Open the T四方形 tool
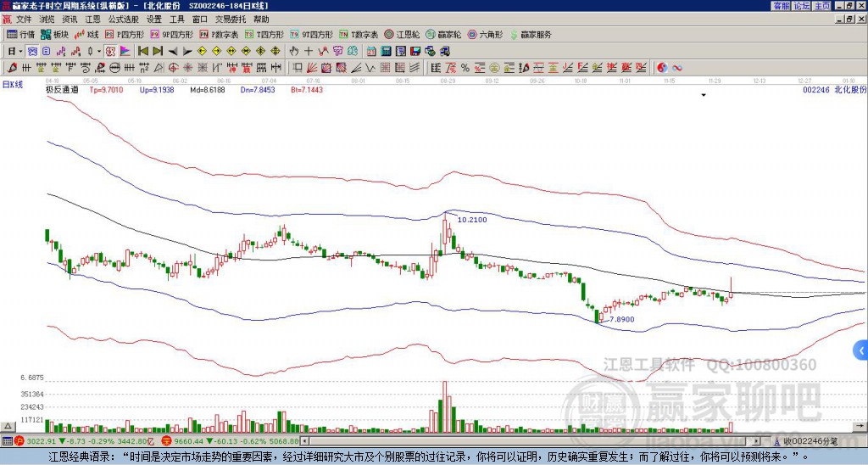Viewport: 868px width, 465px height. pyautogui.click(x=264, y=34)
